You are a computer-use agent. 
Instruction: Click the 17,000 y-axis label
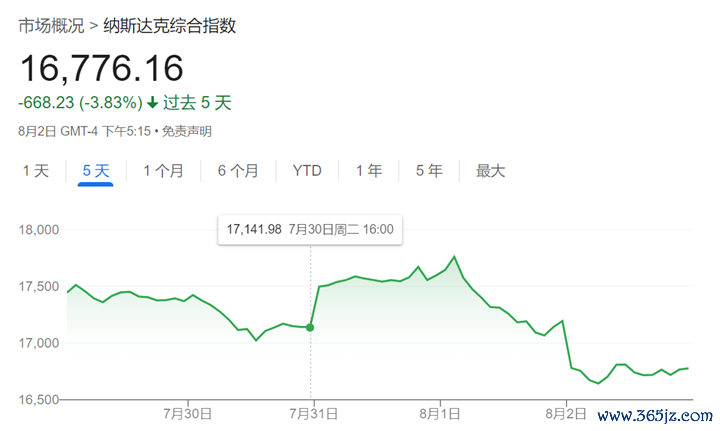point(39,343)
